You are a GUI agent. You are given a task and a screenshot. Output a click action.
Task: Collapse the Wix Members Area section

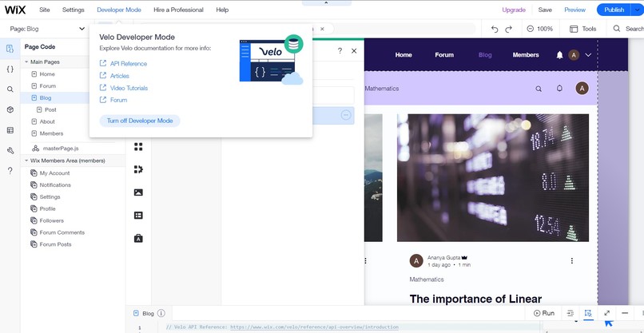[26, 161]
